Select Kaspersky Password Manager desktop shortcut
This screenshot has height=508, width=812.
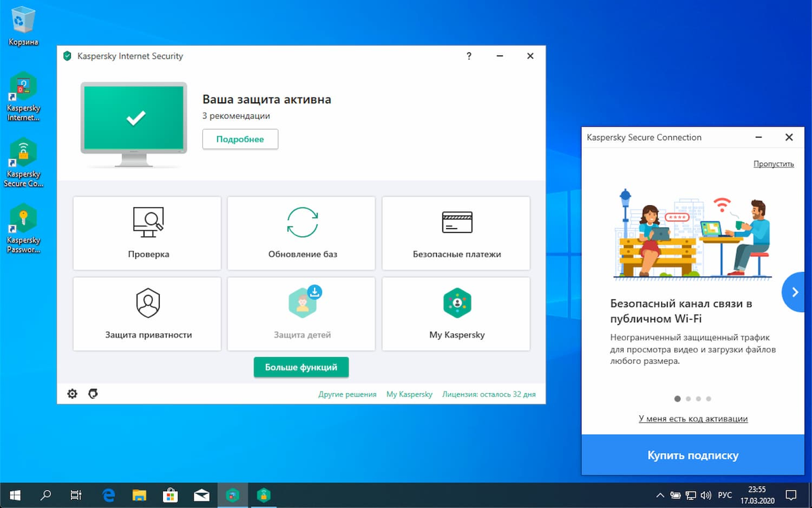24,229
